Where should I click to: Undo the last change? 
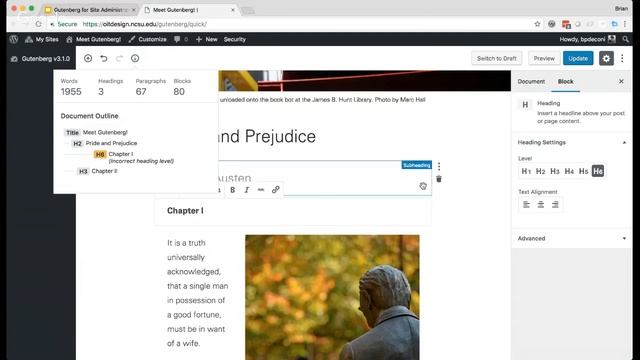[x=104, y=58]
